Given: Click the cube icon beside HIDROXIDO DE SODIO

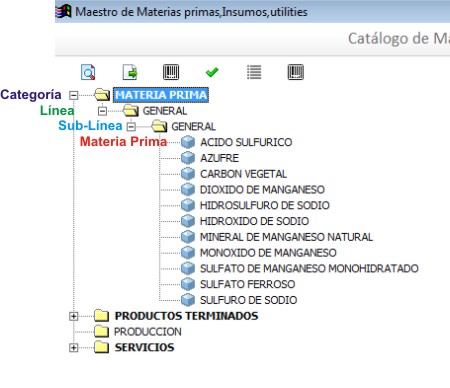Looking at the screenshot, I should click(x=188, y=221).
